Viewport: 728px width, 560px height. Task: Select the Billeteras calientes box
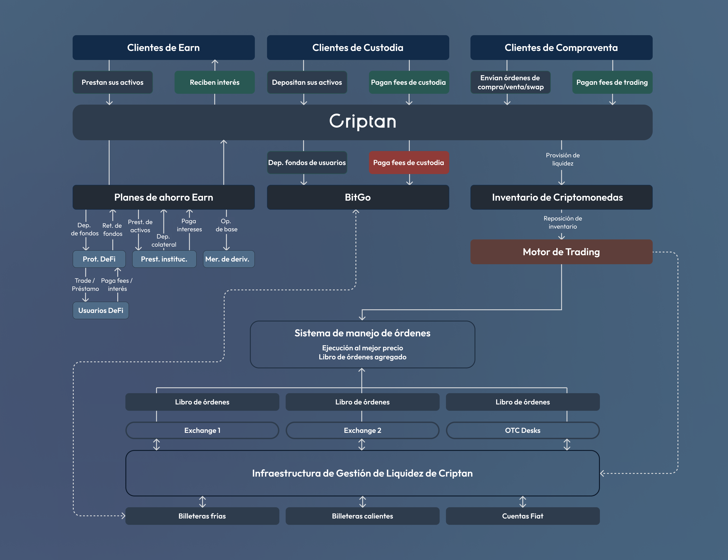coord(362,516)
